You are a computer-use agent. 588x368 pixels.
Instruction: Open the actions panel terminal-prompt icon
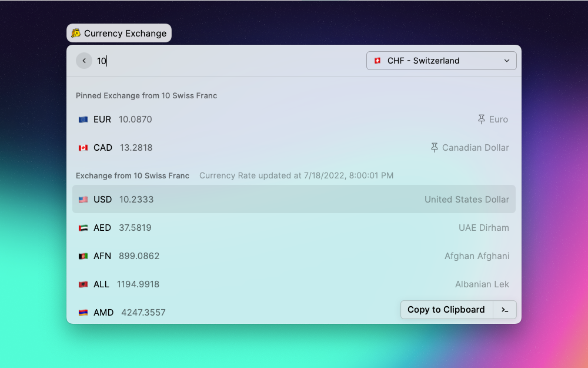pos(505,310)
